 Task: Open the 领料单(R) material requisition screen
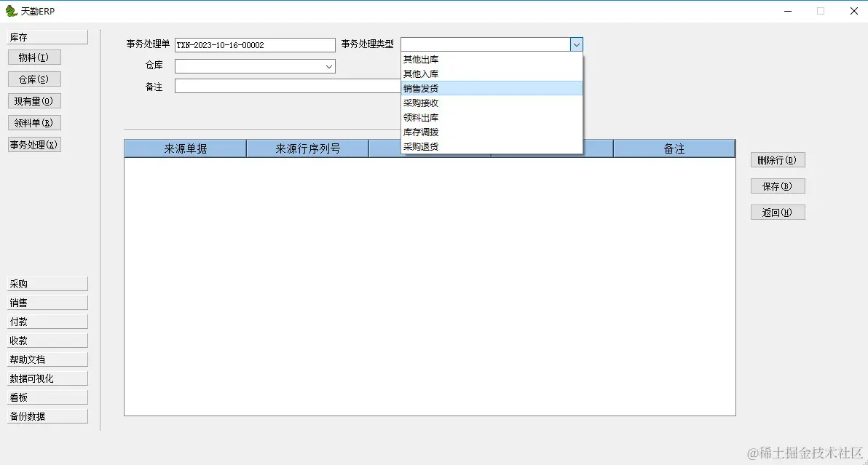[33, 122]
